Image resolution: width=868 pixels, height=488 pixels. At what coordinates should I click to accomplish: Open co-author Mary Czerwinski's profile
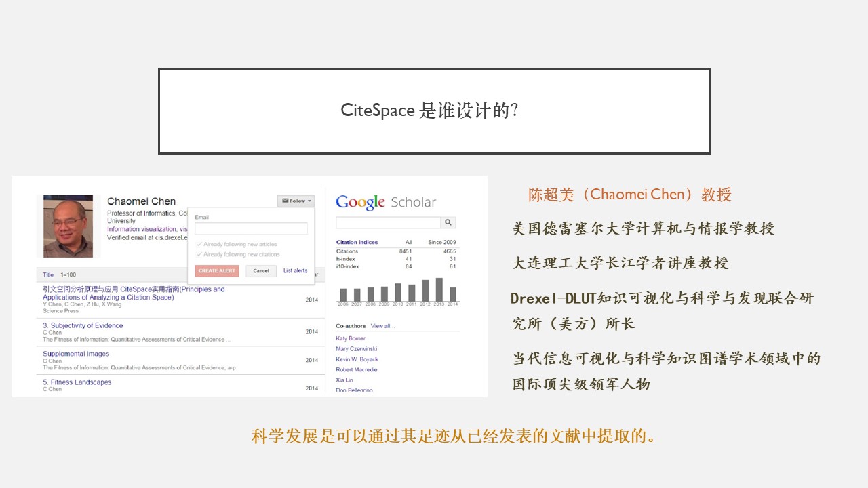coord(356,349)
